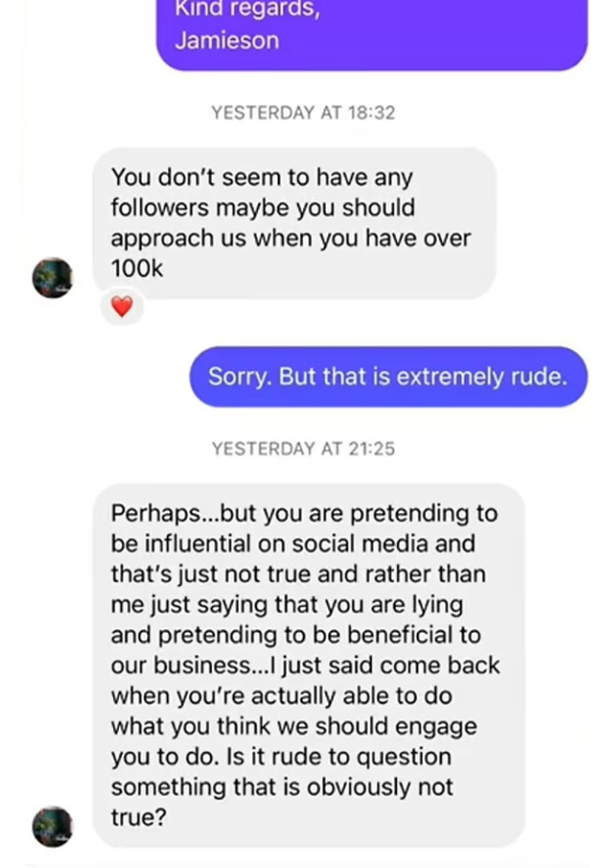Image resolution: width=608 pixels, height=868 pixels.
Task: Expand the 'YESTERDAY AT 18:32' timestamp divider
Action: point(304,112)
